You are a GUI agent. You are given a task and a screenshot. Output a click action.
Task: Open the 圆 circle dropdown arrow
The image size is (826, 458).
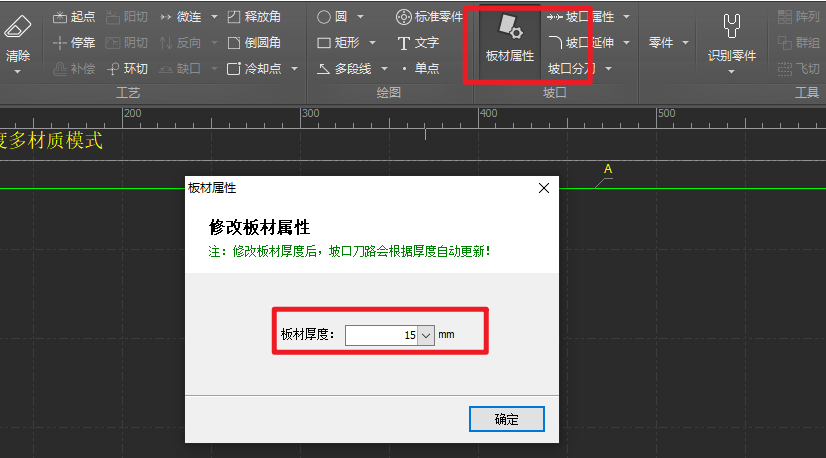(x=360, y=17)
